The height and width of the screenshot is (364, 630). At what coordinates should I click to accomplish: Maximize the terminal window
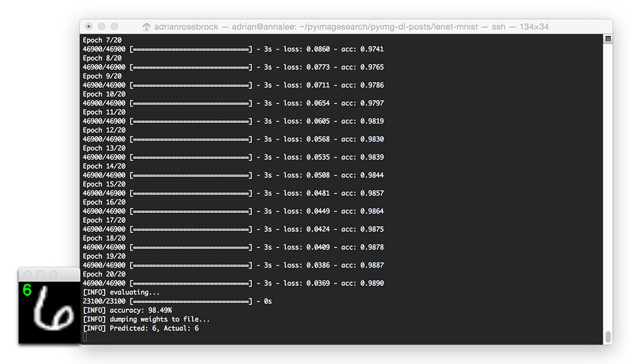pyautogui.click(x=115, y=26)
